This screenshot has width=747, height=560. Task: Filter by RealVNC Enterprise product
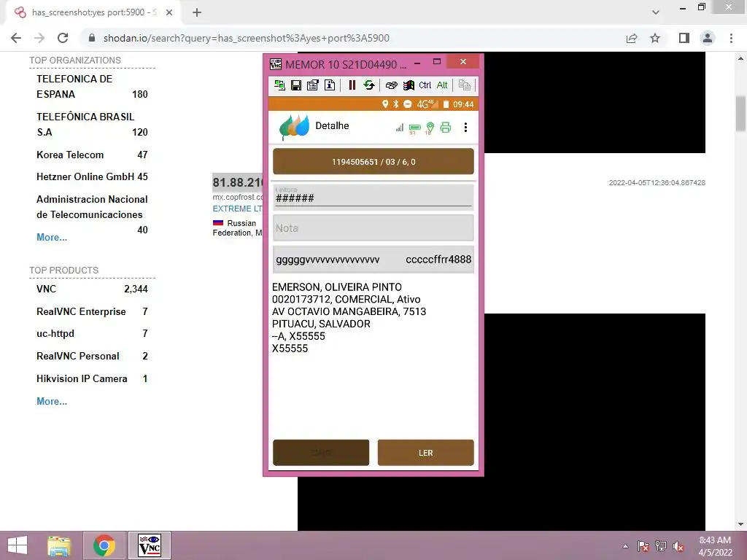click(92, 311)
